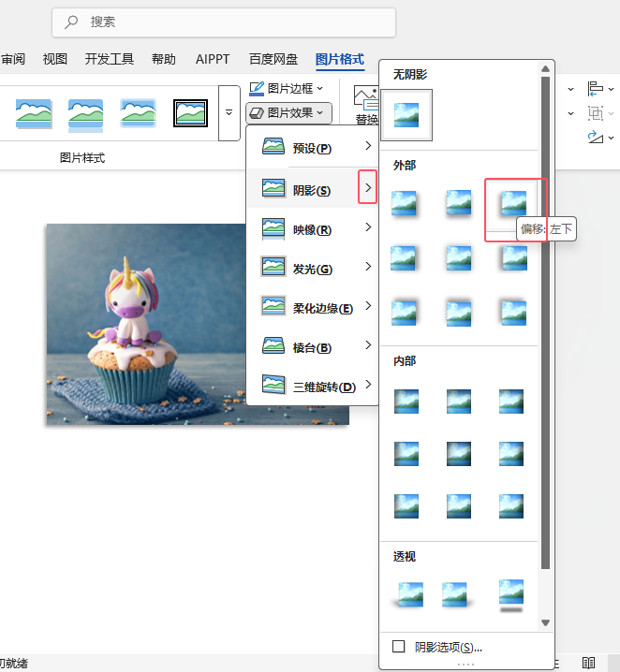Open the 三维旋转(D) submenu

(312, 386)
